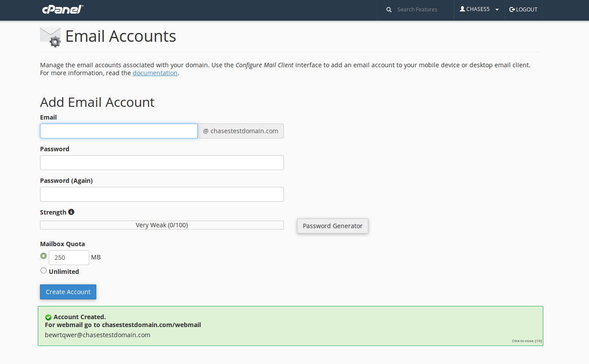Click the password strength meter bar
This screenshot has height=364, width=589.
(x=162, y=225)
